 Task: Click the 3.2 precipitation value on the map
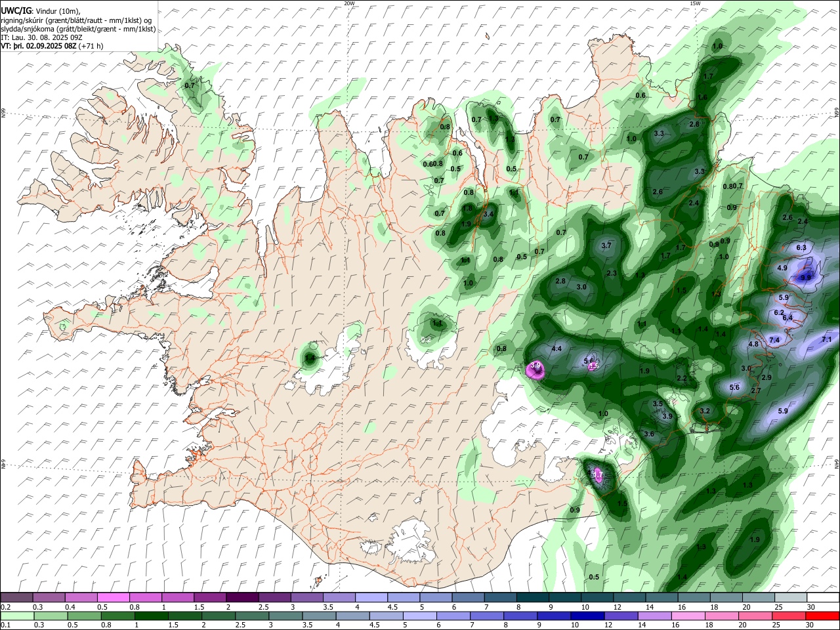(x=705, y=411)
